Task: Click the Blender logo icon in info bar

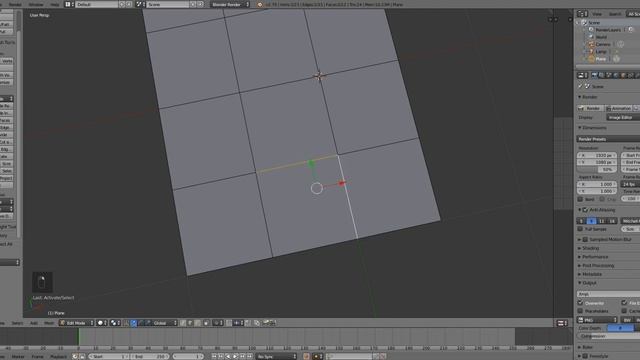Action: 260,4
